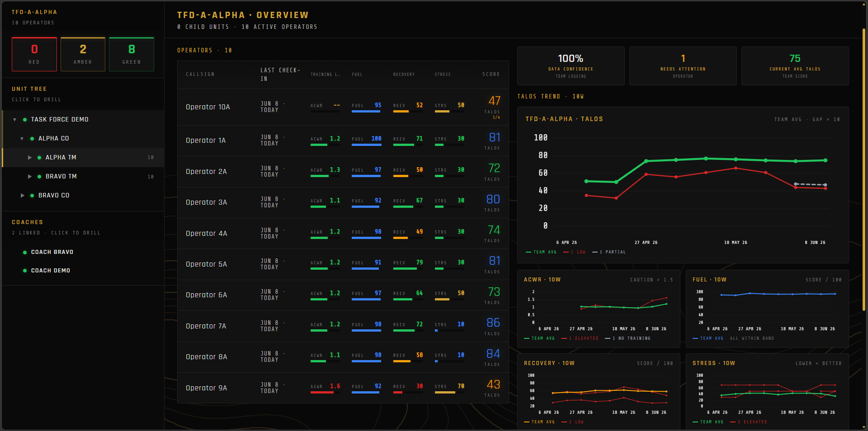Click the Stress 10W chart title
Image resolution: width=868 pixels, height=431 pixels.
click(x=714, y=364)
